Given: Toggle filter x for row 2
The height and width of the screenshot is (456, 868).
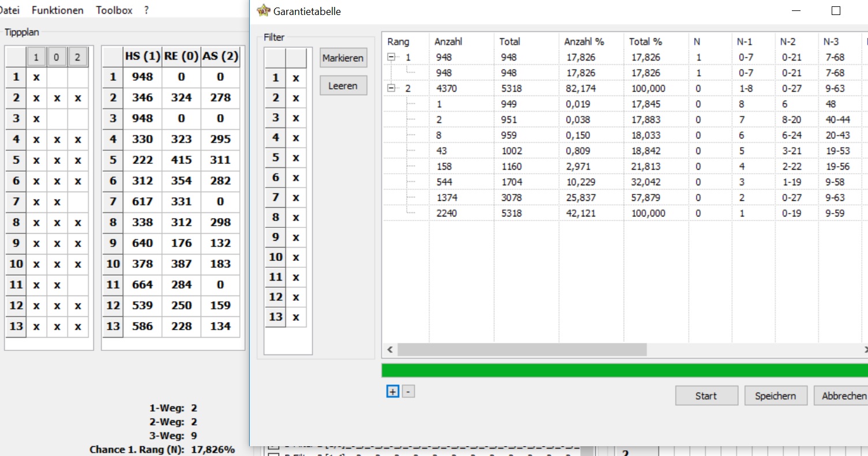Looking at the screenshot, I should coord(296,98).
